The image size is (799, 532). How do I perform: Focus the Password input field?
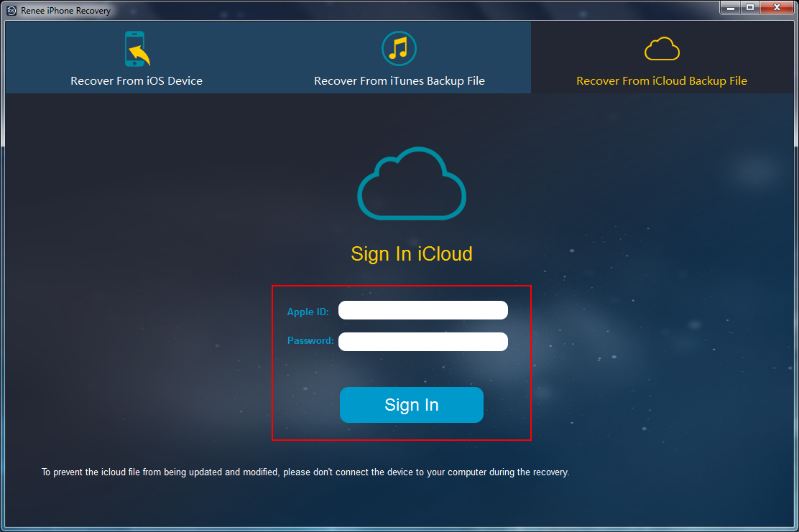pos(423,342)
